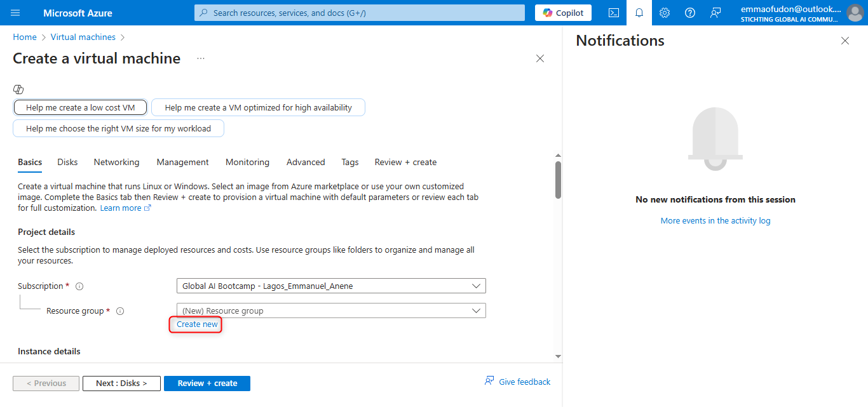Open the portal hamburger menu
The image size is (868, 407).
[15, 13]
